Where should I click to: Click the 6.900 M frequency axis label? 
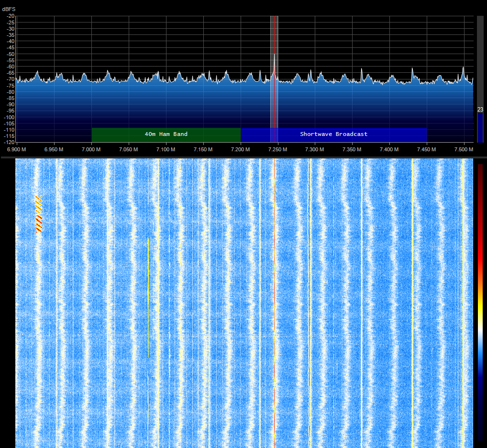coord(17,150)
